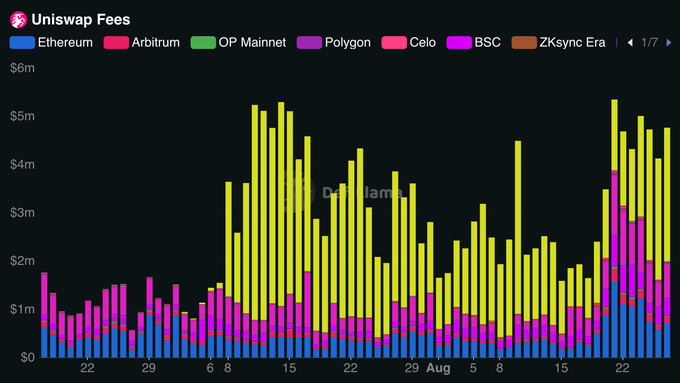Click the $3m y-axis label
Image resolution: width=680 pixels, height=383 pixels.
pyautogui.click(x=23, y=213)
